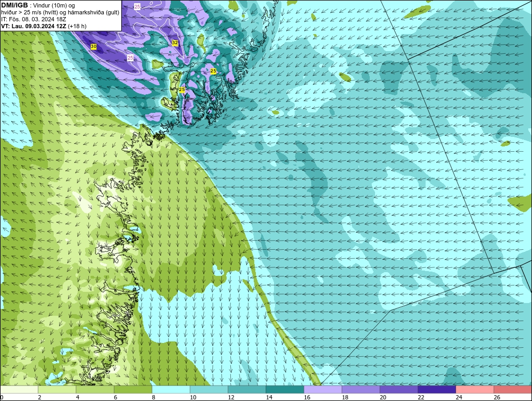Pick the 8–10 m/s pale cyan swatch
This screenshot has width=532, height=401.
[171, 389]
